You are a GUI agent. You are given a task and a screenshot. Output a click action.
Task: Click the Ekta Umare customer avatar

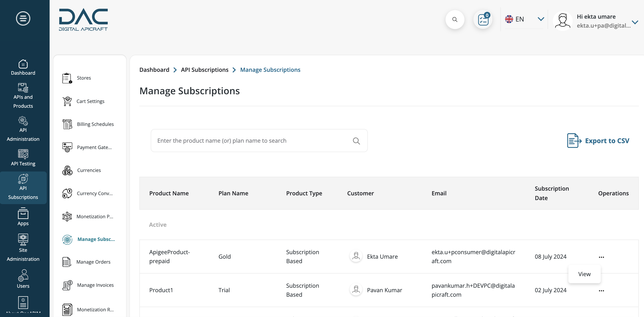pos(356,256)
